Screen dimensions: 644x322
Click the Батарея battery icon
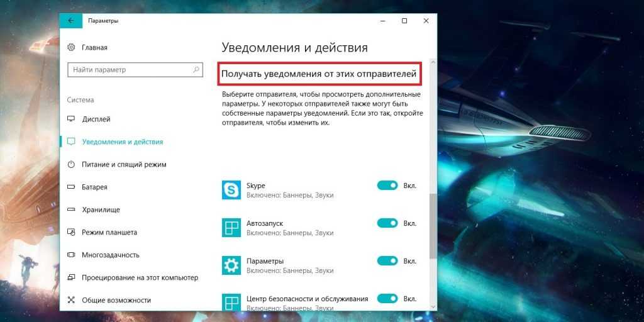[72, 187]
